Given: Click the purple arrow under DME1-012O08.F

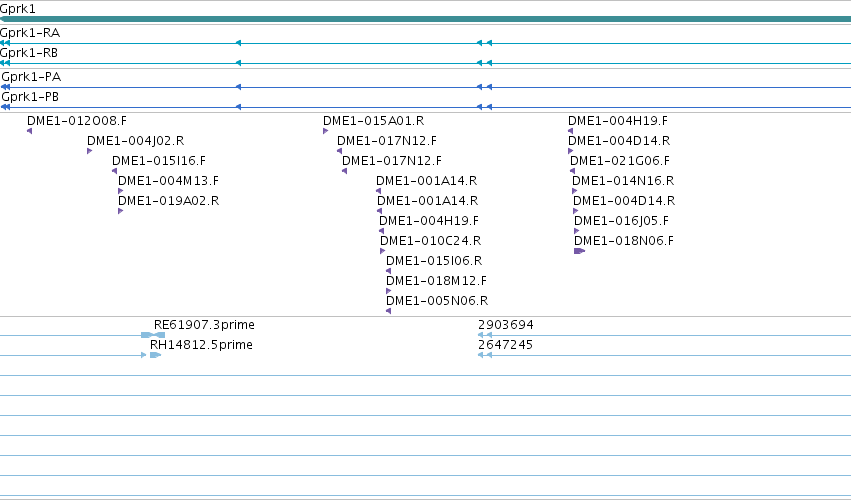Looking at the screenshot, I should click(29, 131).
